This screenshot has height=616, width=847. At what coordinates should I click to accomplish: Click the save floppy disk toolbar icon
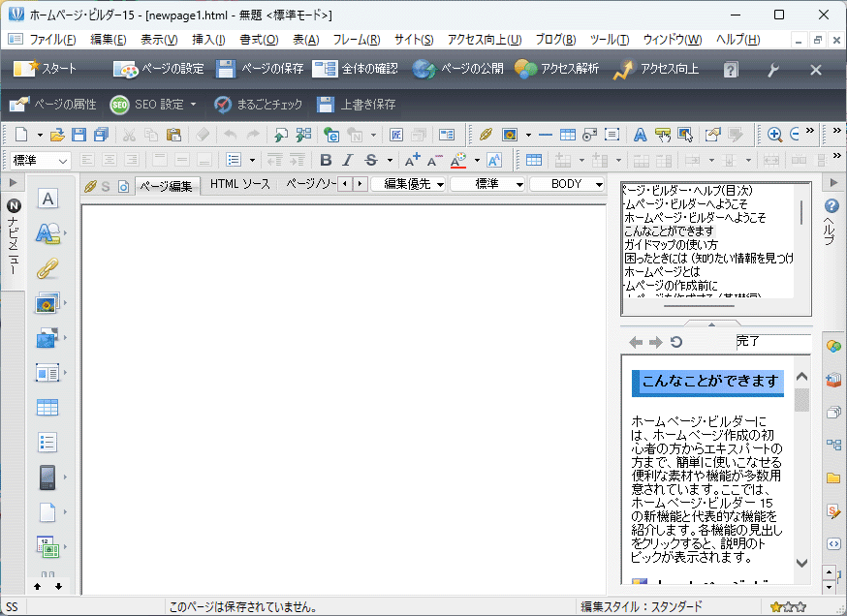(78, 135)
